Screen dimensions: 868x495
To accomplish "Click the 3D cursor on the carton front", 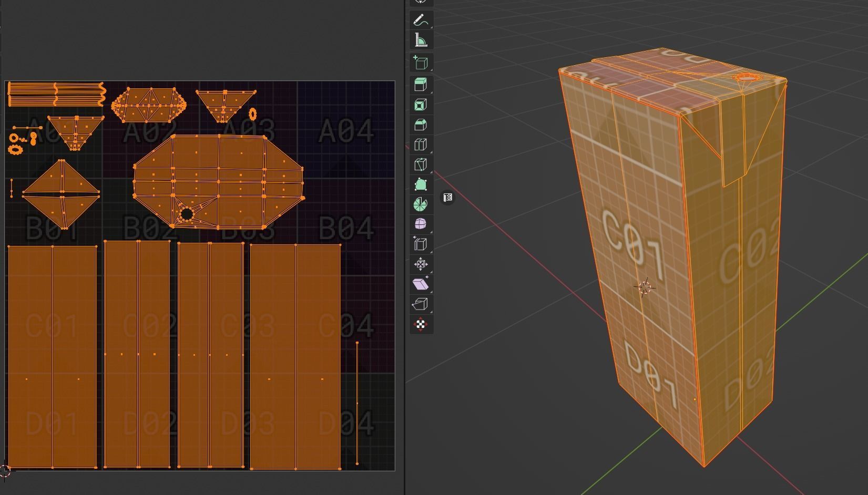I will tap(645, 287).
